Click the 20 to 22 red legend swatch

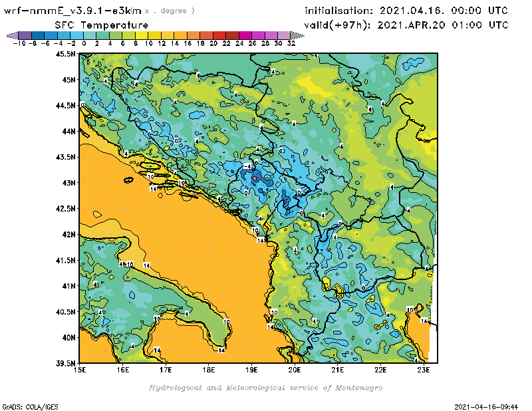[219, 35]
